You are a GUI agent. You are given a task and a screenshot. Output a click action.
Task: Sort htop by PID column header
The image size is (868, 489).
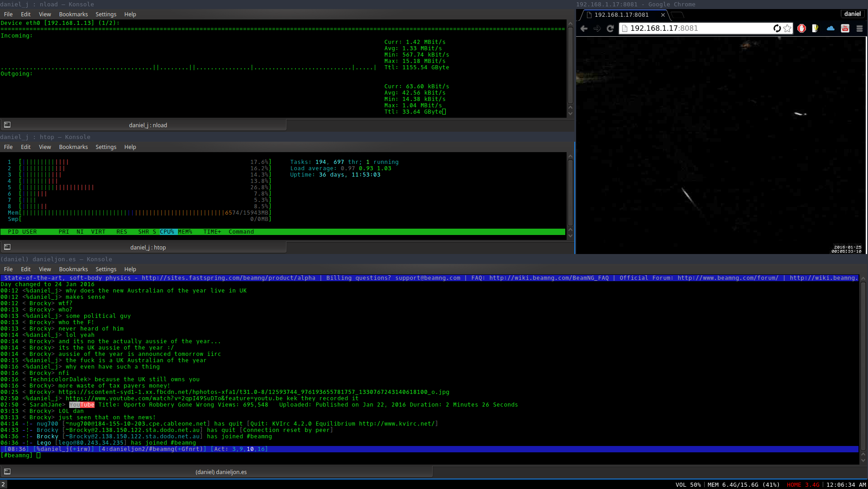click(13, 232)
